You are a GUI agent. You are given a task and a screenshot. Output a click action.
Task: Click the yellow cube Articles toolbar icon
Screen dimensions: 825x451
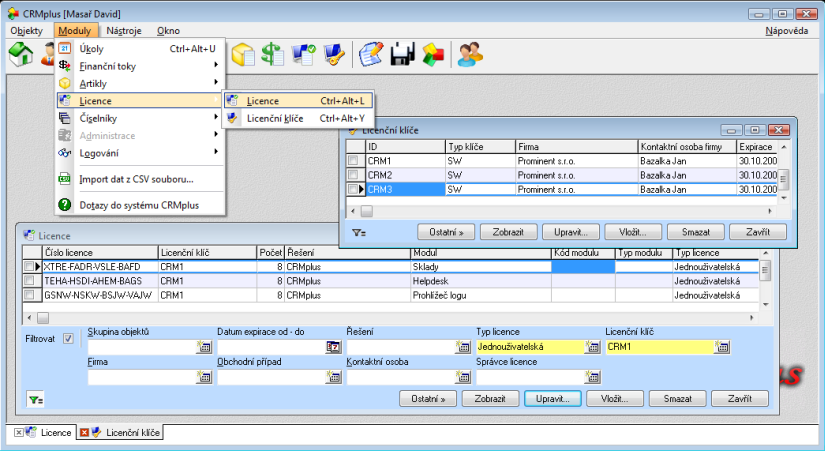pos(243,54)
